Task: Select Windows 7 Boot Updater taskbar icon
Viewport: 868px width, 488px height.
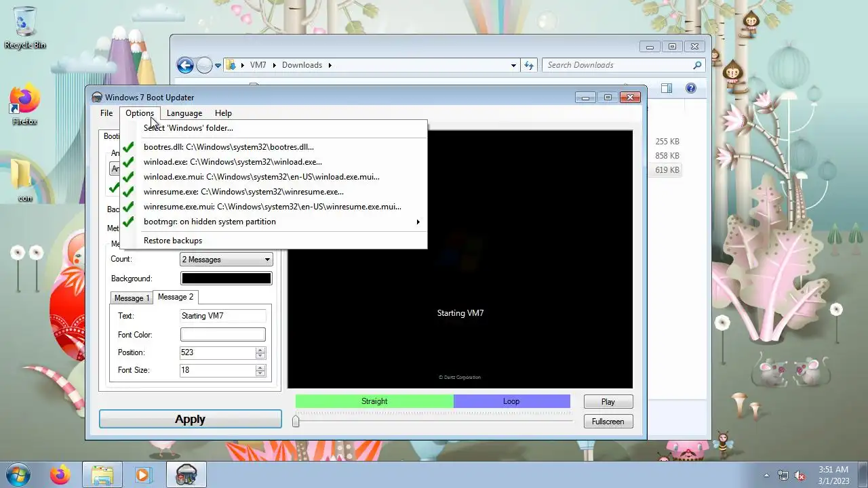Action: 186,474
